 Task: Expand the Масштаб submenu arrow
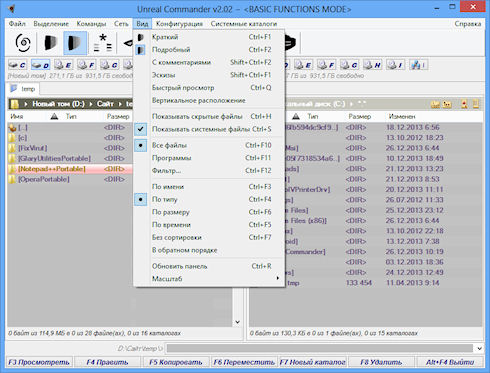tap(278, 278)
